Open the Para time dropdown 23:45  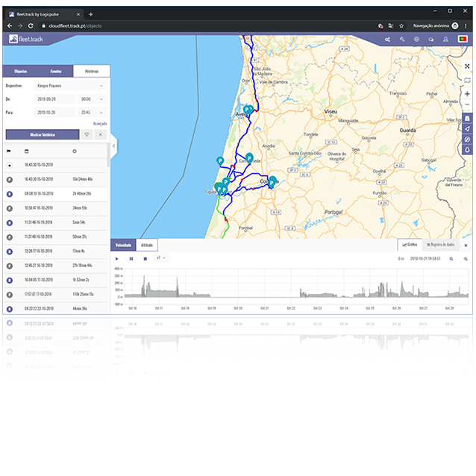coord(92,113)
